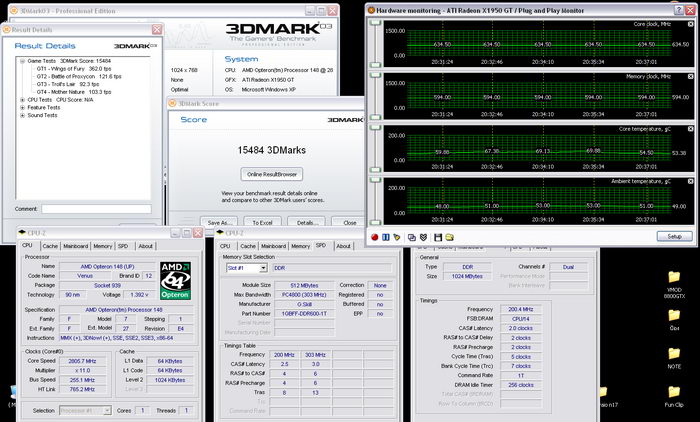Open the VMOD 8800GTX desktop folder

pyautogui.click(x=674, y=284)
